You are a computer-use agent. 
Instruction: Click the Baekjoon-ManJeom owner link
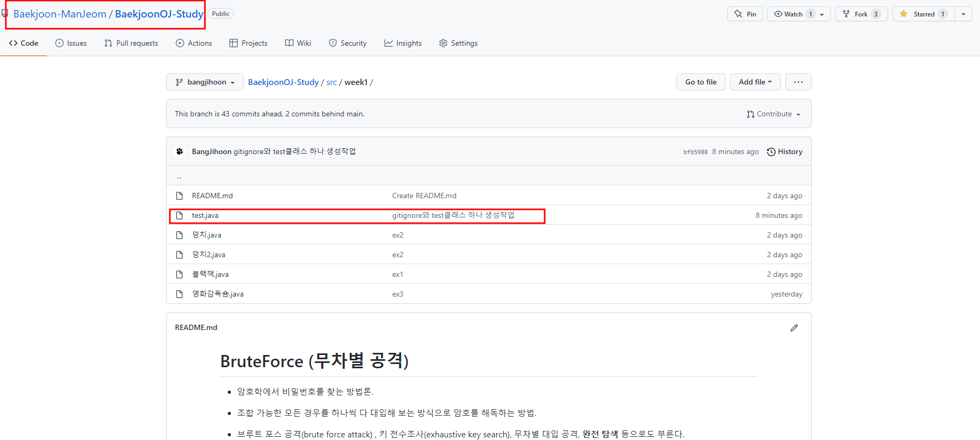click(x=60, y=14)
